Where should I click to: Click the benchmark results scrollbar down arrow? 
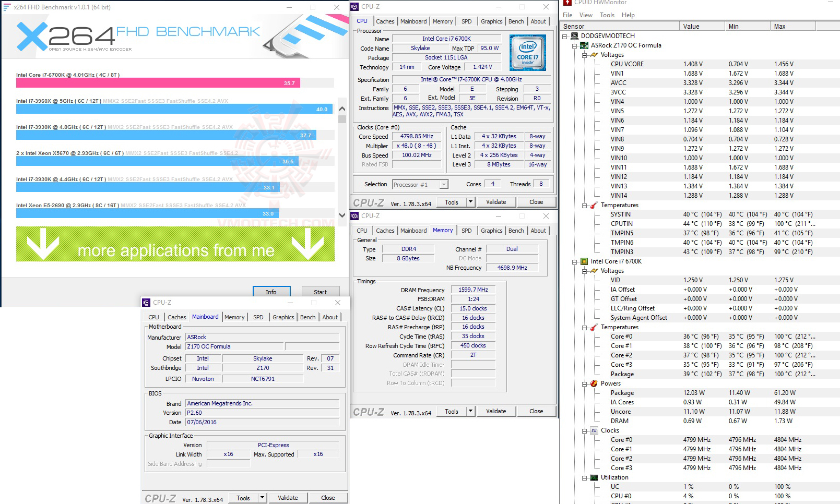[342, 214]
